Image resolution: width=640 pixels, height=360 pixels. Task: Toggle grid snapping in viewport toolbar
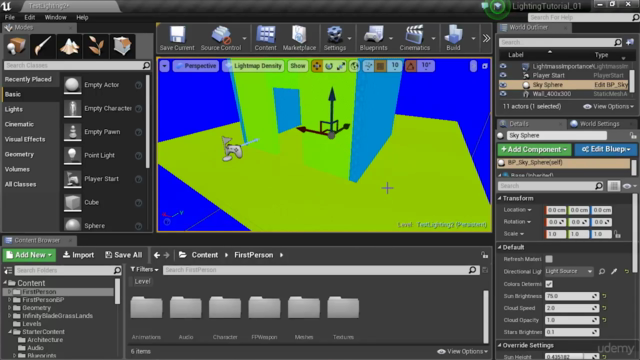[x=380, y=66]
